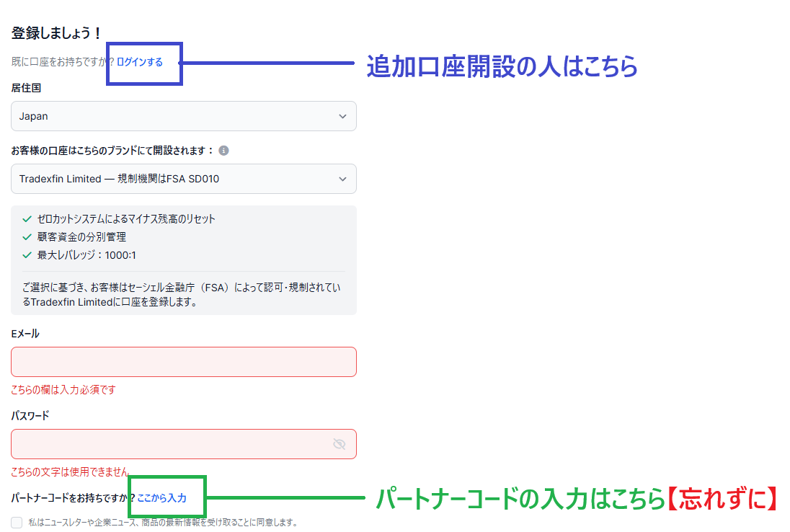Open the 居住国 dropdown showing Japan
This screenshot has width=790, height=532.
tap(173, 116)
